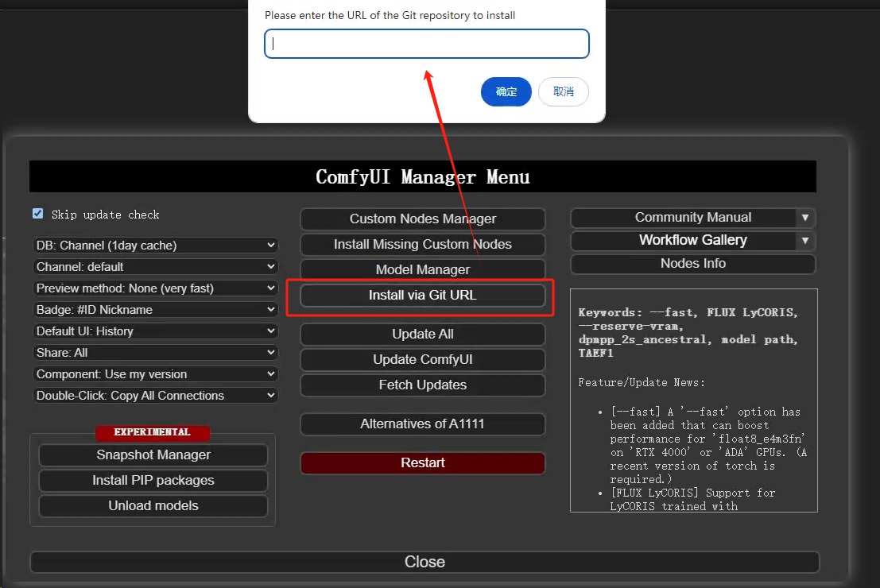Click the red Restart button
The width and height of the screenshot is (880, 588).
423,463
